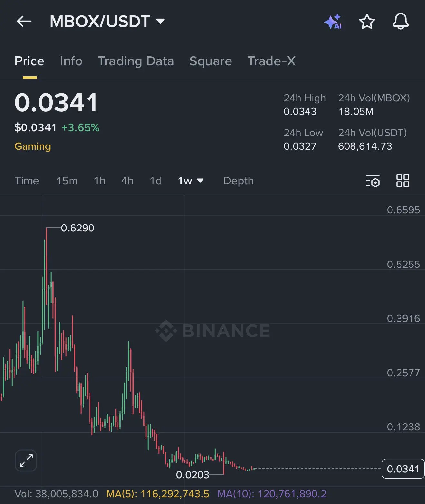This screenshot has width=425, height=504.
Task: Tap the $0.0341 USD price
Action: [36, 128]
